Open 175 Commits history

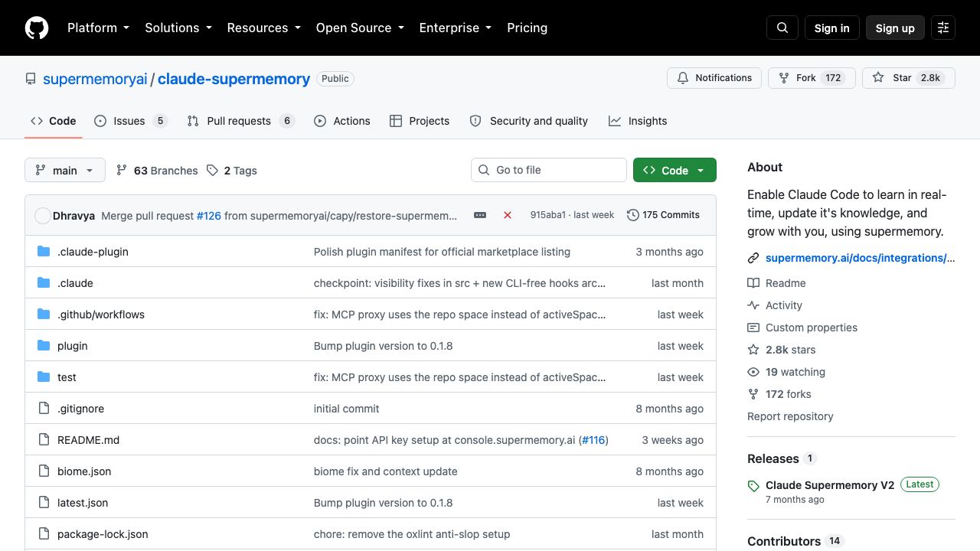click(x=663, y=215)
